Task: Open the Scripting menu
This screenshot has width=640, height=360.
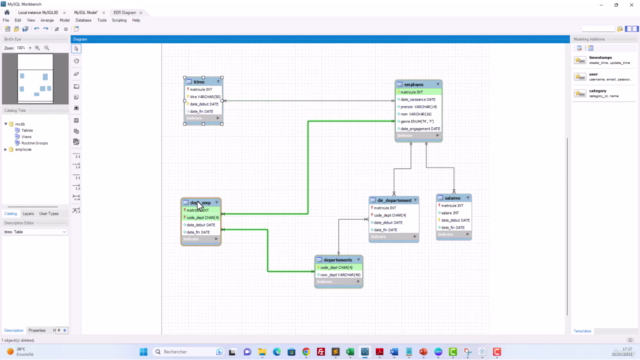Action: (119, 20)
